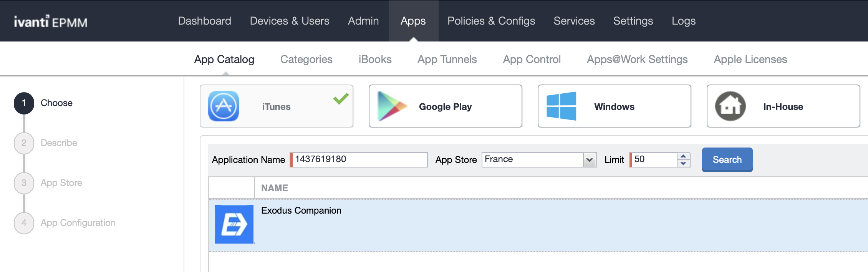Open the Logs menu
The height and width of the screenshot is (272, 868).
[684, 21]
